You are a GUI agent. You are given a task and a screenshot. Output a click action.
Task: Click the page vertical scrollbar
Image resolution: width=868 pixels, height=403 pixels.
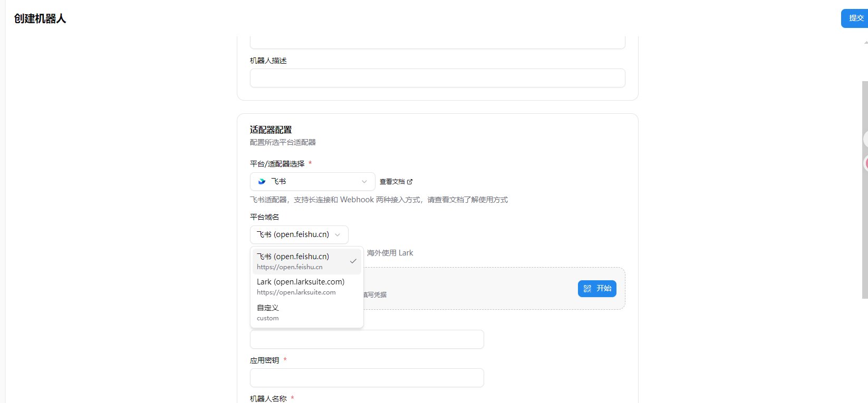click(x=865, y=190)
